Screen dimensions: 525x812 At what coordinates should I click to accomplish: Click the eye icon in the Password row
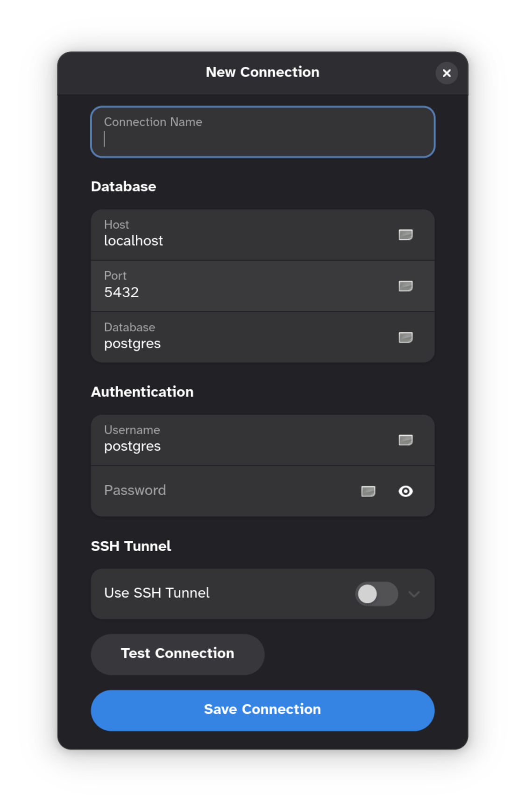point(405,491)
